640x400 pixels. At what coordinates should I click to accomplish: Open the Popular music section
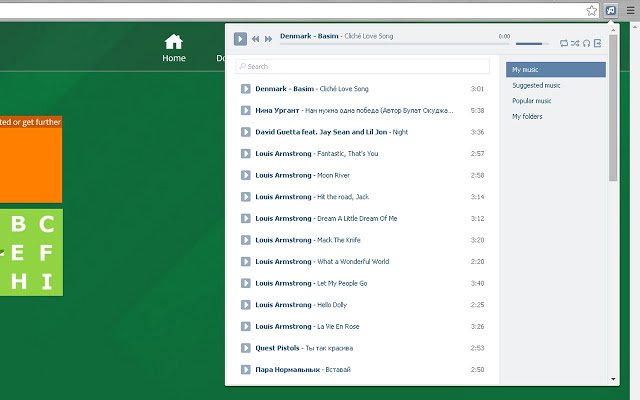(531, 101)
